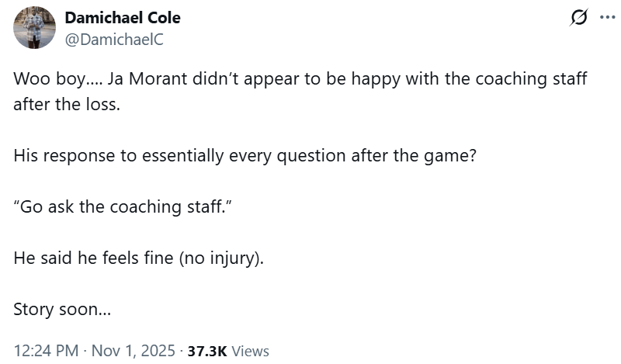Click the 12:24 PM timestamp
The image size is (621, 364).
pos(46,351)
